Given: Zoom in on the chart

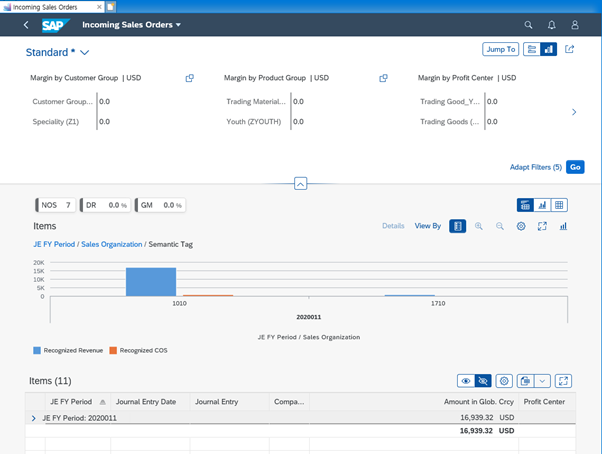Looking at the screenshot, I should point(479,226).
